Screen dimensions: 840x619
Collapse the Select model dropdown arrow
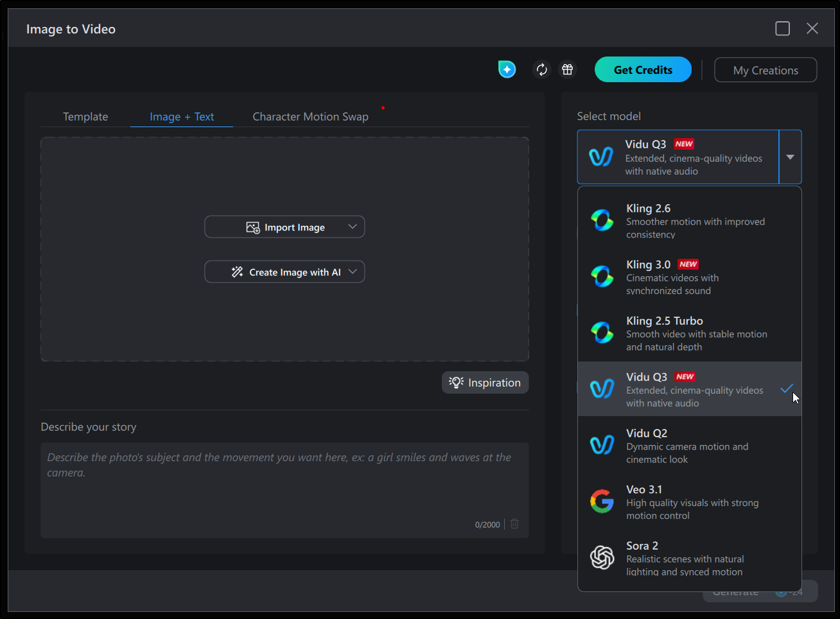pos(790,157)
